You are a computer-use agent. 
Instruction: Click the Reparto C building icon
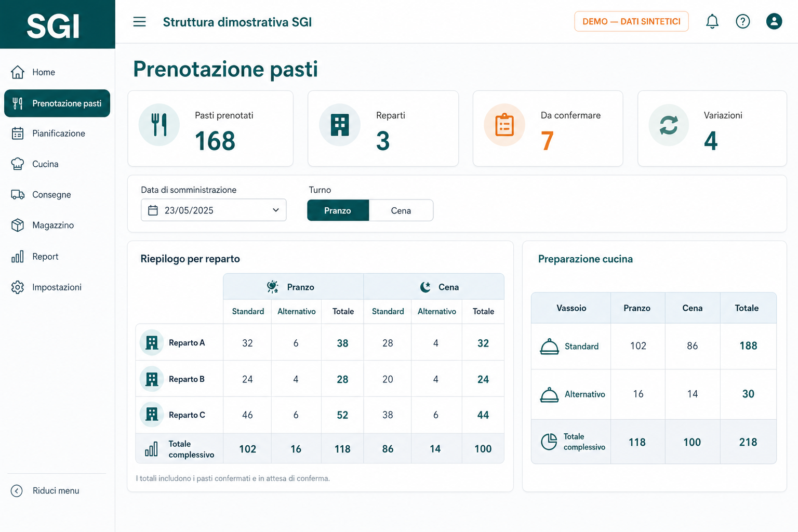(152, 415)
